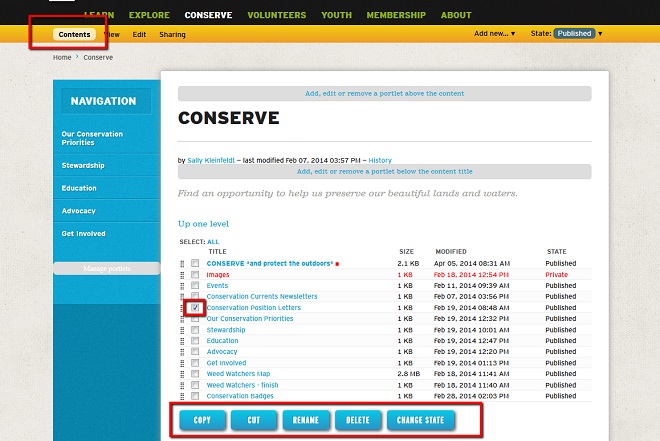Viewport: 660px width, 441px height.
Task: Click drag handle beside the Images row
Action: point(182,274)
